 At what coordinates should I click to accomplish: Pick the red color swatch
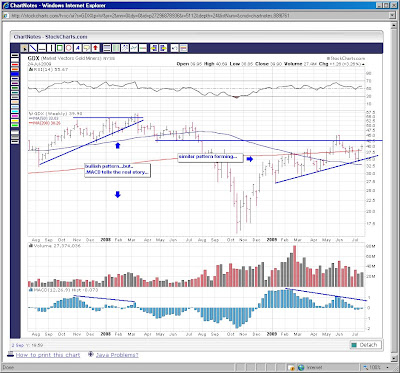(15, 65)
